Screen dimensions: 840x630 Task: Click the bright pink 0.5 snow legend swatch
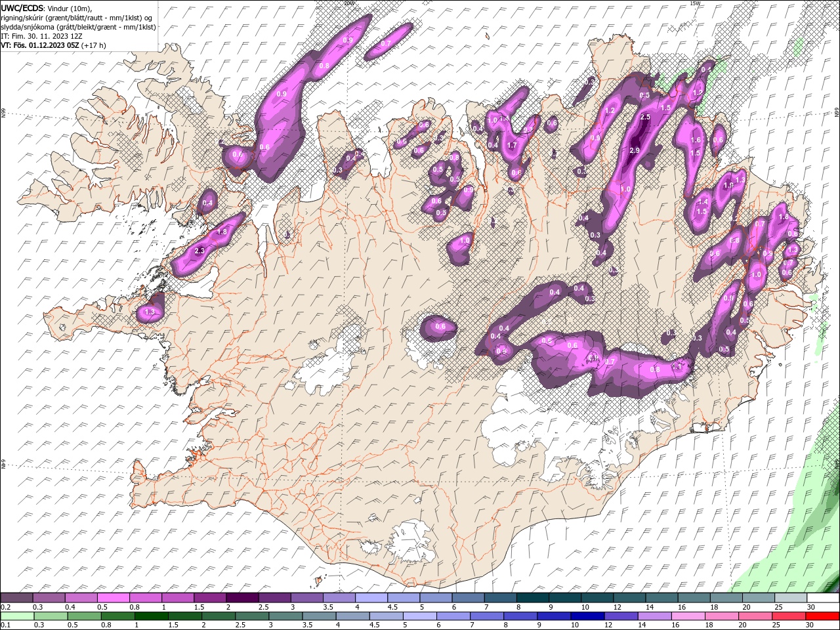[113, 598]
